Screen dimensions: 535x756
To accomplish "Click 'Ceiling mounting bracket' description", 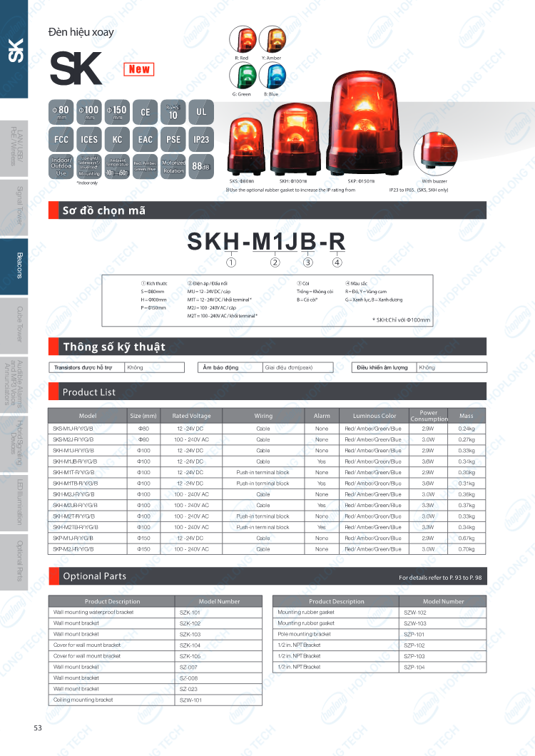I will click(x=83, y=700).
